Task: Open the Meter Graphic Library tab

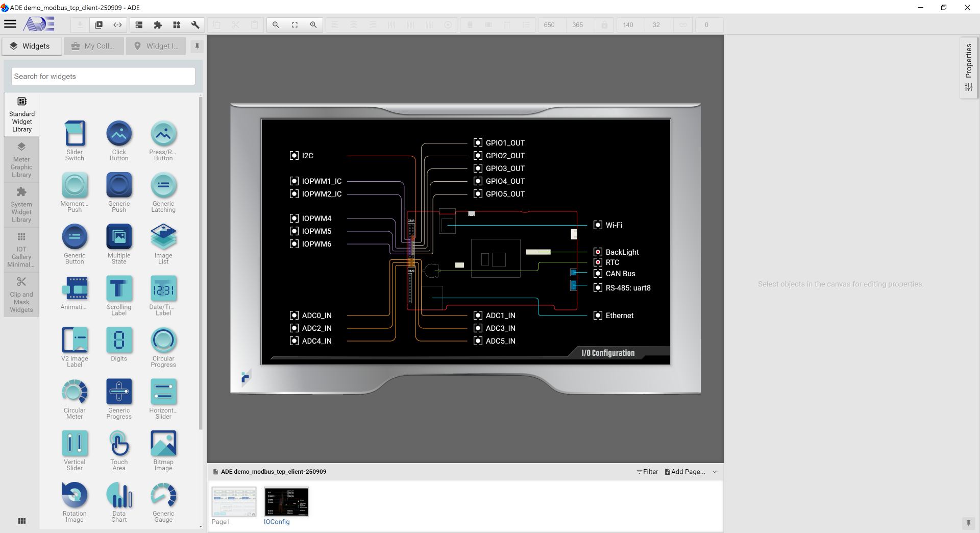Action: coord(21,160)
